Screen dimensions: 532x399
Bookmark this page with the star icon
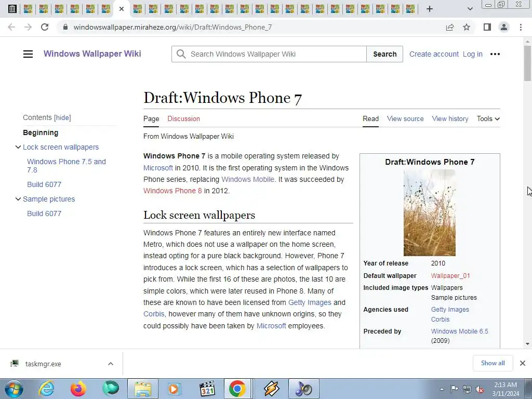pos(467,27)
